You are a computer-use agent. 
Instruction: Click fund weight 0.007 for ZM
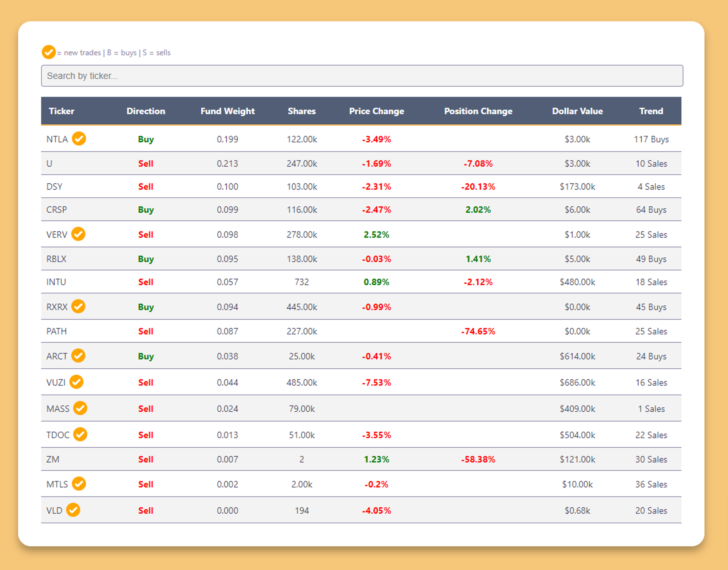point(227,459)
